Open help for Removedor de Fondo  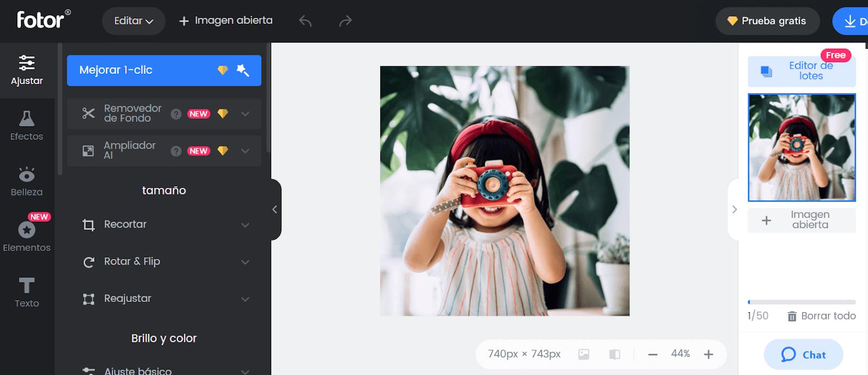coord(176,114)
